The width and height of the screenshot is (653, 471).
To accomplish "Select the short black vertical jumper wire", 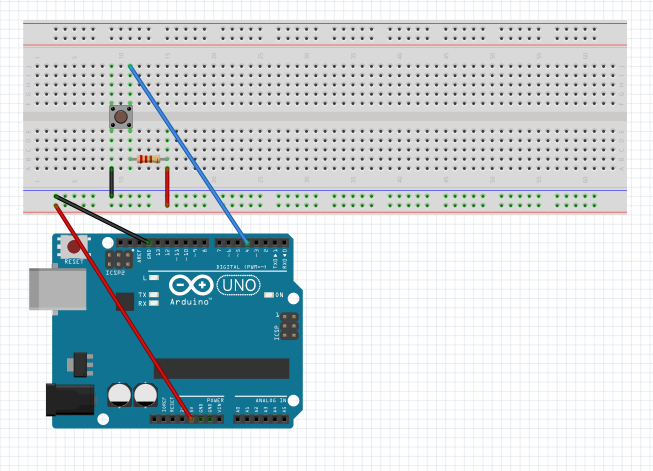I will (x=112, y=182).
